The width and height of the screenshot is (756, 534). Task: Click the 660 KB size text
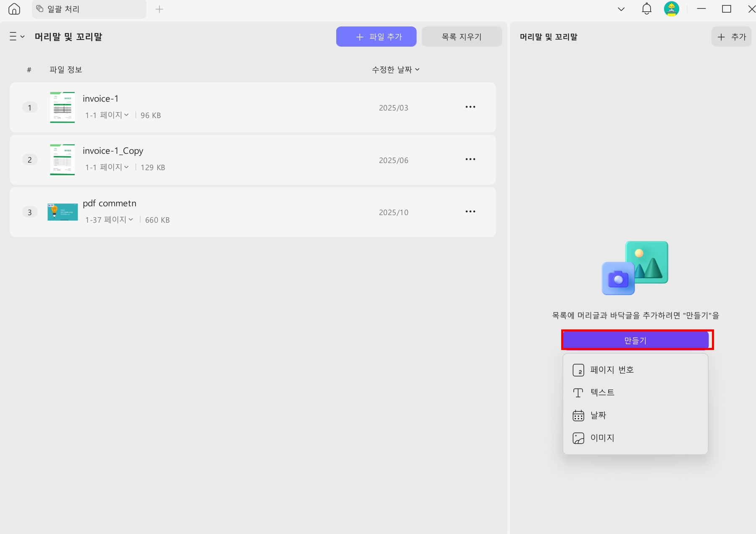(x=157, y=220)
